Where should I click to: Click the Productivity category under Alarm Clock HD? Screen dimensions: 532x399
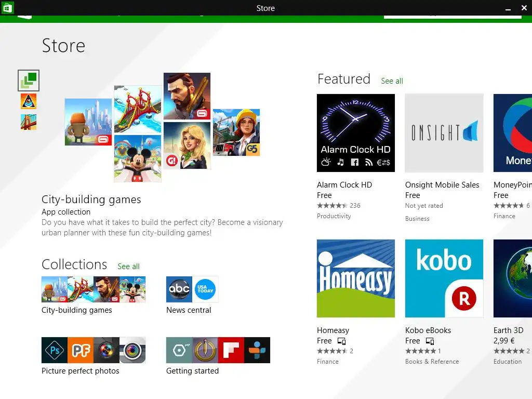(334, 216)
